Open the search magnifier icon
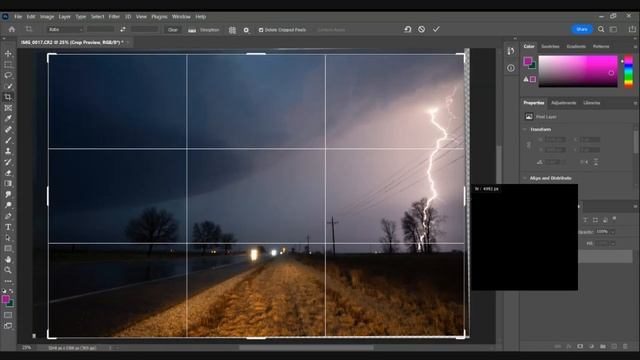 pos(601,29)
